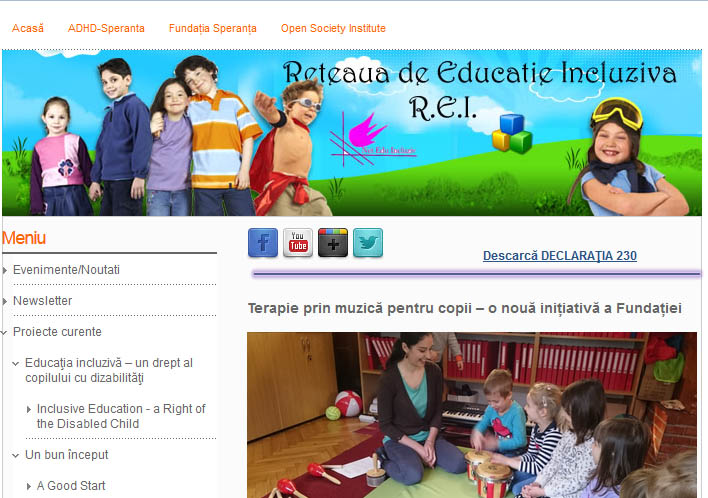Select A Good Start sidebar item
The image size is (708, 498).
point(71,487)
